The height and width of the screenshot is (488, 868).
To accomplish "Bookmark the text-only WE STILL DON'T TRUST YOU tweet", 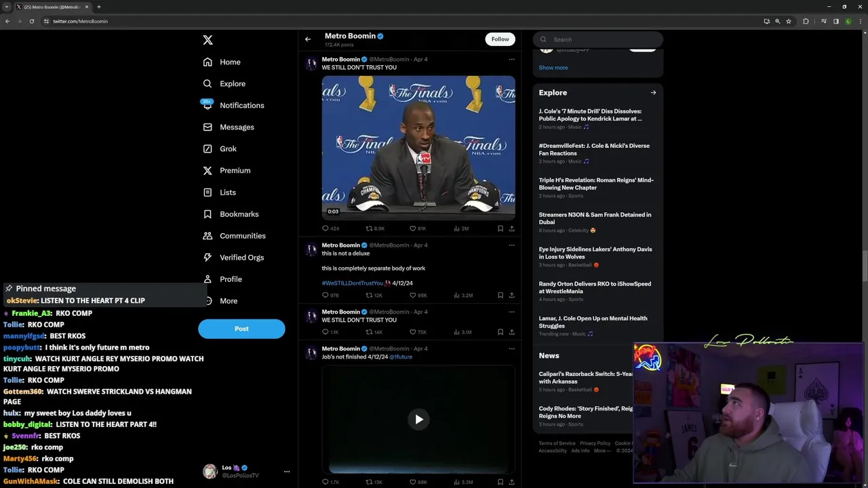I will 500,332.
